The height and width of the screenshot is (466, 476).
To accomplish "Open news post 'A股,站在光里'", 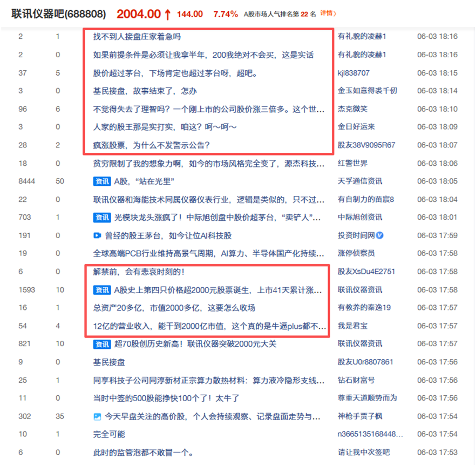I will [x=144, y=181].
